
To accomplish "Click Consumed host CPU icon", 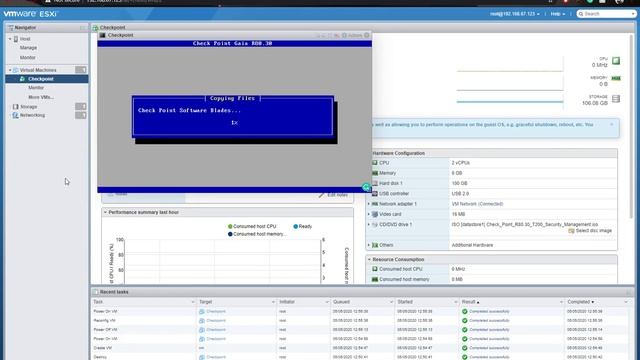I will tap(375, 269).
